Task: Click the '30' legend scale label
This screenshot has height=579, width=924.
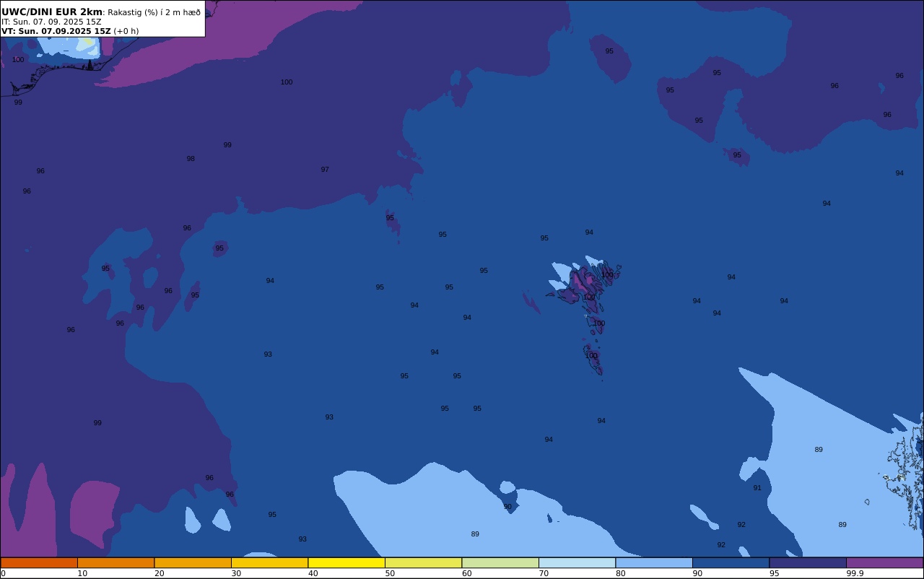Action: point(236,573)
